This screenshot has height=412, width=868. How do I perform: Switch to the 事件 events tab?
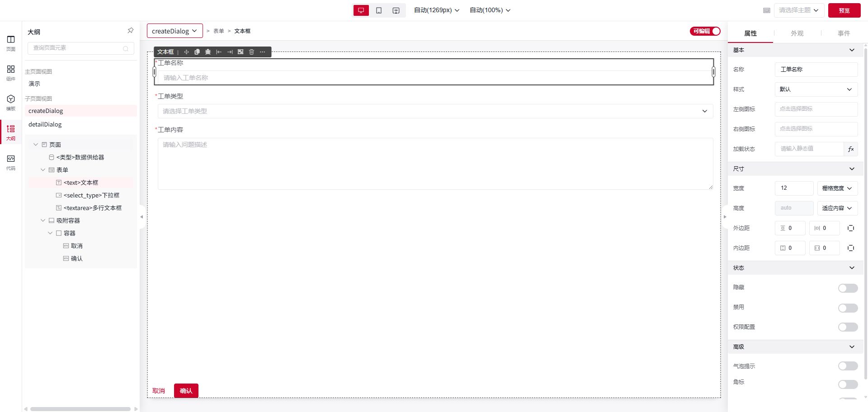[843, 33]
